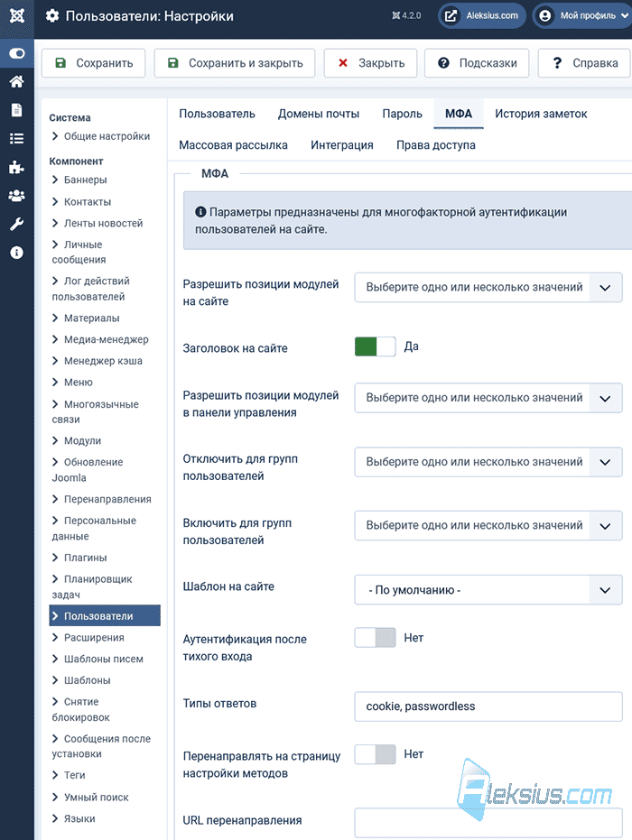This screenshot has width=632, height=840.
Task: Open Баннеры component settings
Action: (x=79, y=180)
